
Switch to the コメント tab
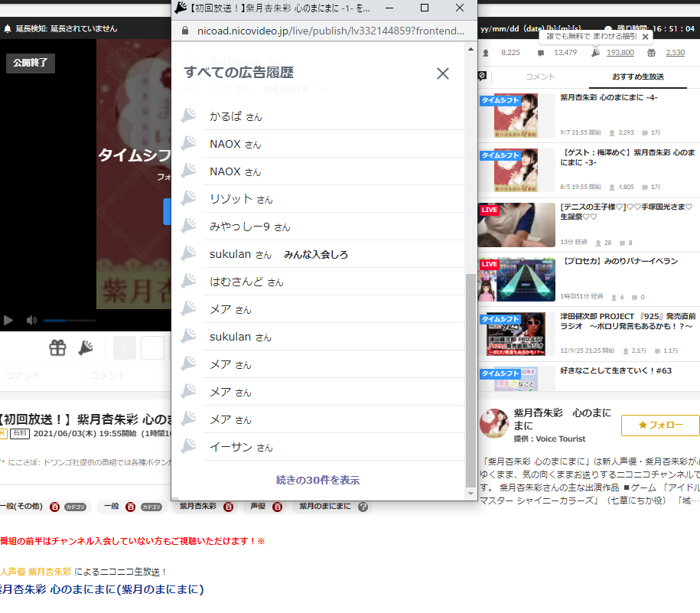pyautogui.click(x=540, y=77)
